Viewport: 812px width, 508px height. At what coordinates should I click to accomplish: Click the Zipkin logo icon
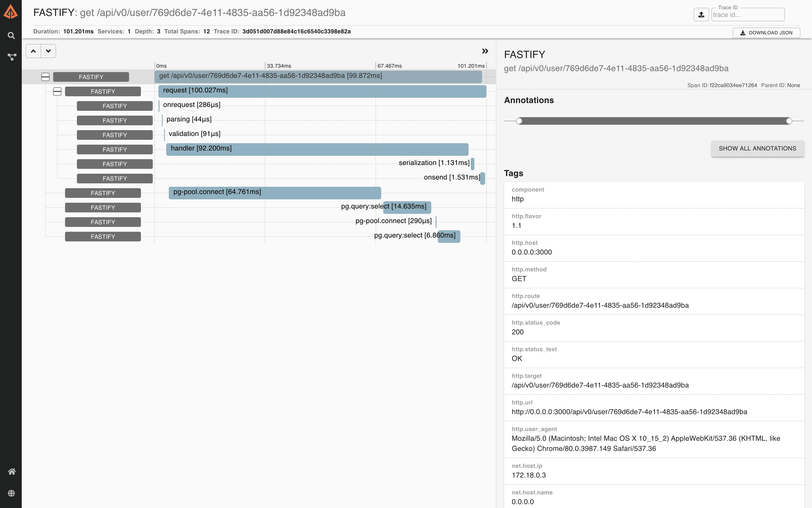pos(11,12)
